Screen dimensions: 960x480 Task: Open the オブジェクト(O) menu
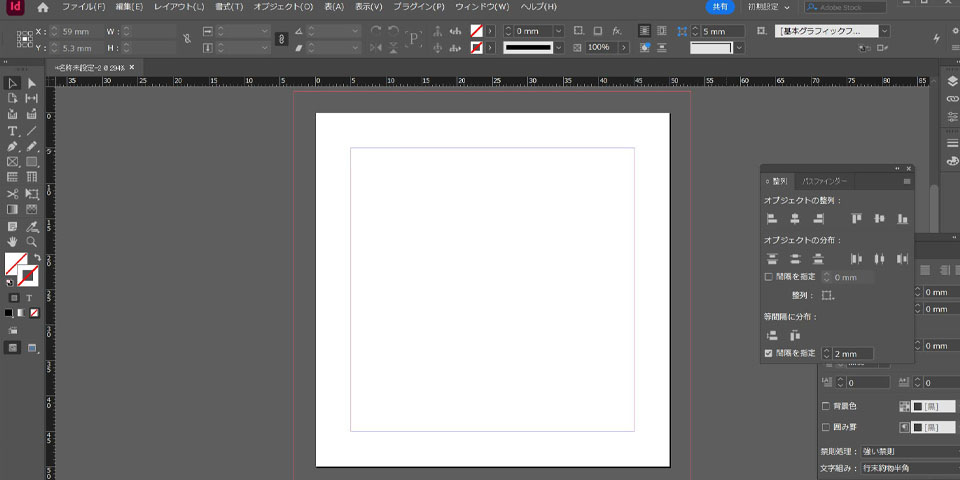point(283,7)
